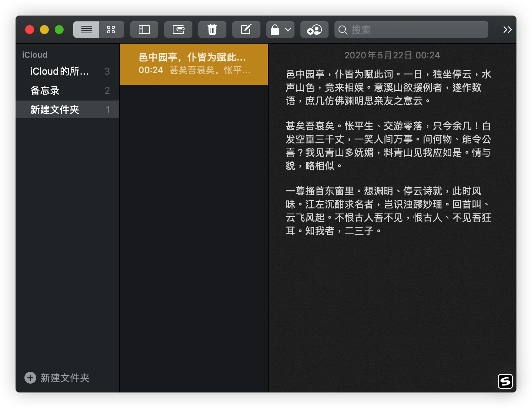Toggle the folders sidebar panel
The image size is (532, 408).
tap(144, 30)
